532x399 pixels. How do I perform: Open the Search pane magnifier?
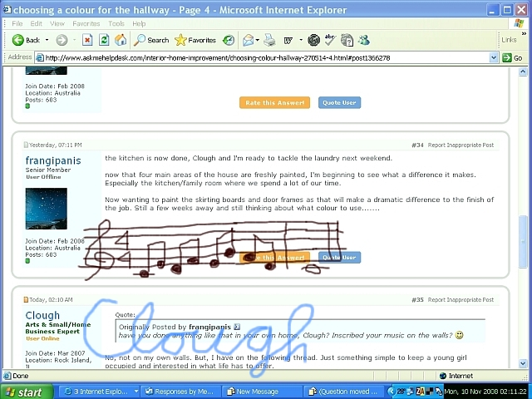[x=151, y=40]
